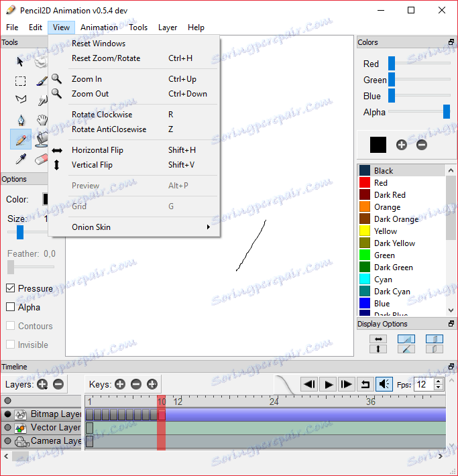Screen dimensions: 458x476
Task: Remove color with the minus icon
Action: pos(422,145)
